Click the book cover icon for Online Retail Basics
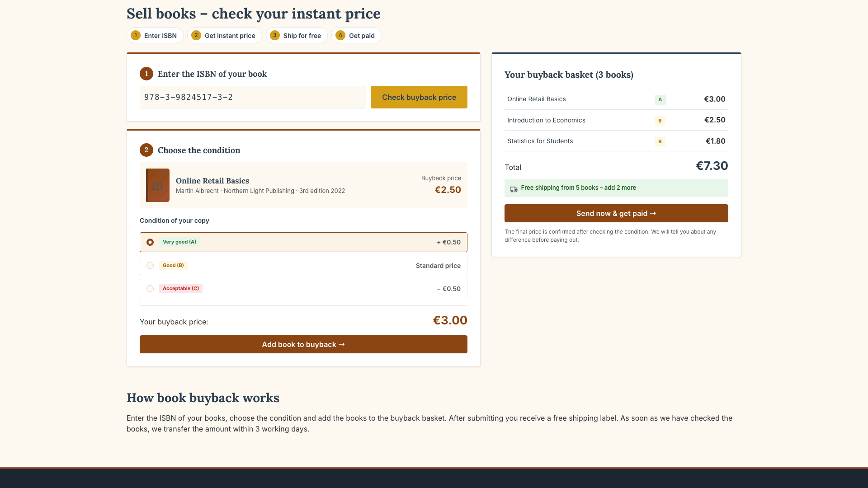 click(158, 185)
